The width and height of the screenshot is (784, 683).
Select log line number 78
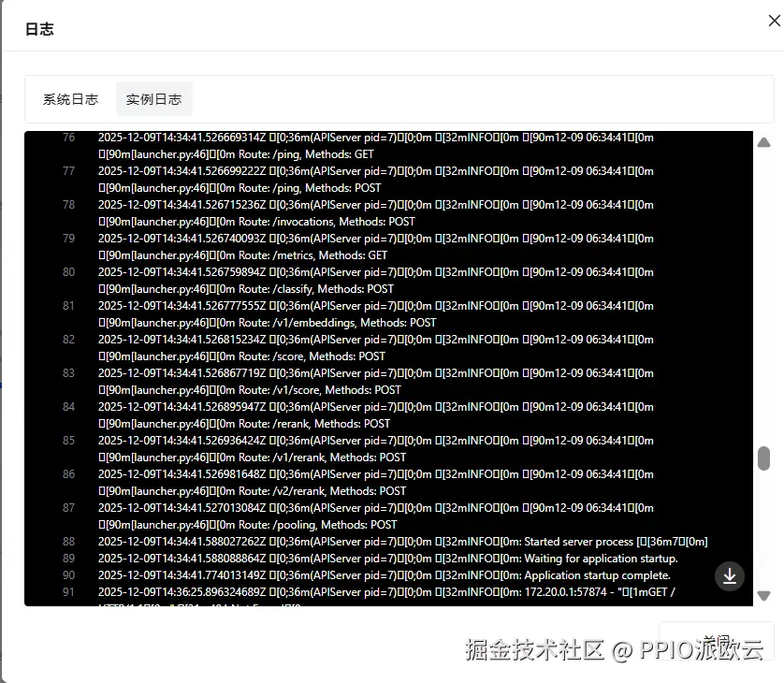pos(68,205)
